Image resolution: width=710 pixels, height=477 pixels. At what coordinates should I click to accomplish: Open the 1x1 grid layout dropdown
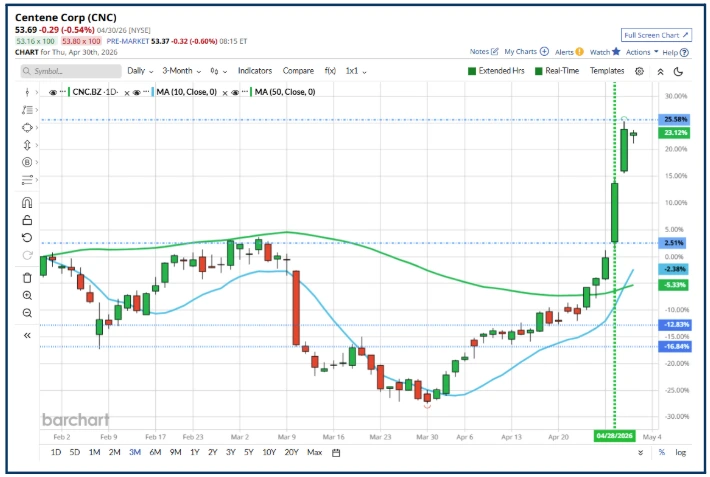(x=356, y=71)
